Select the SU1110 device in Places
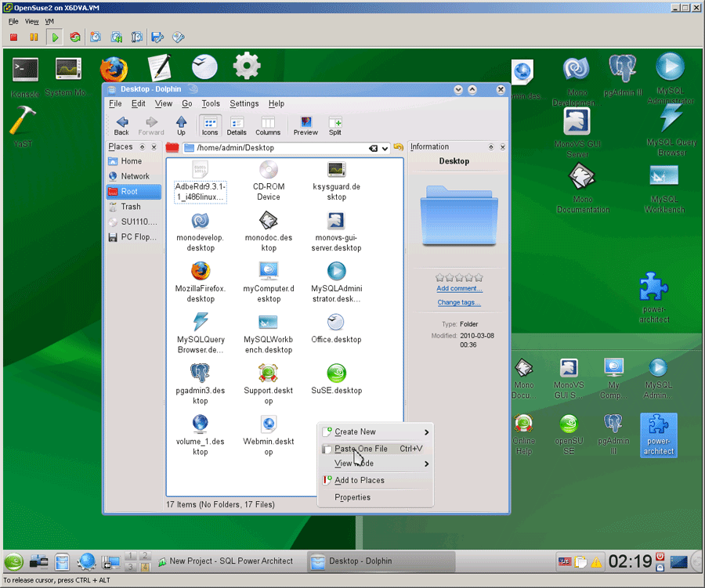The width and height of the screenshot is (705, 588). (134, 222)
